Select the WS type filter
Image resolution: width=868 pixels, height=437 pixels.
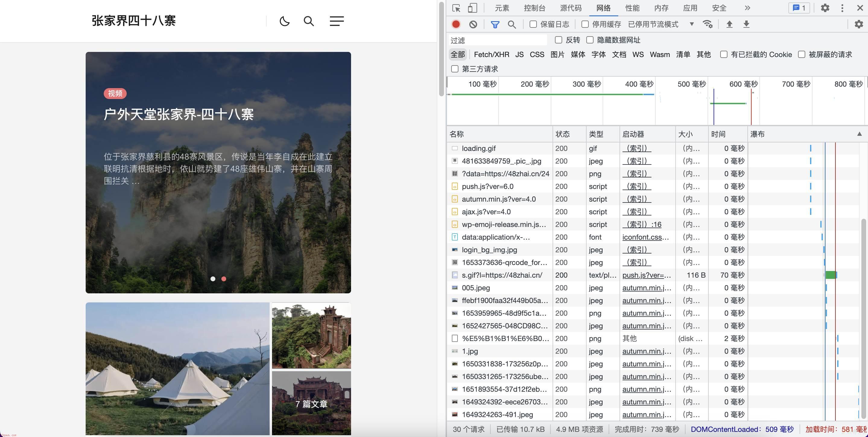click(638, 55)
